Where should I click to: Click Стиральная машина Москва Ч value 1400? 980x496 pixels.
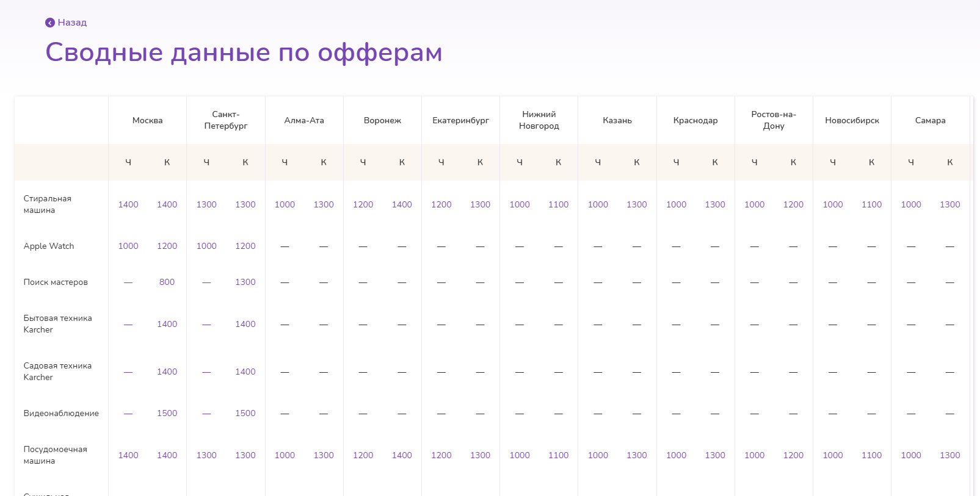click(128, 204)
